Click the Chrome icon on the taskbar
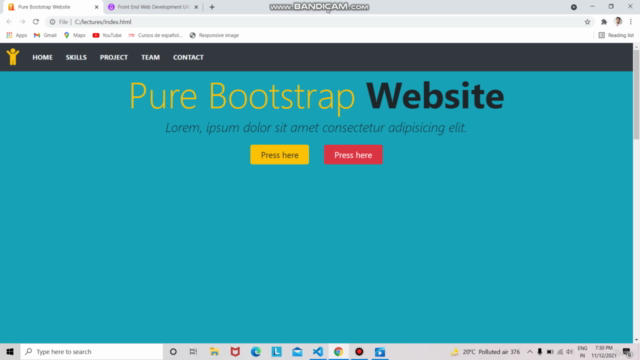Screen dimensions: 640x360 click(338, 351)
